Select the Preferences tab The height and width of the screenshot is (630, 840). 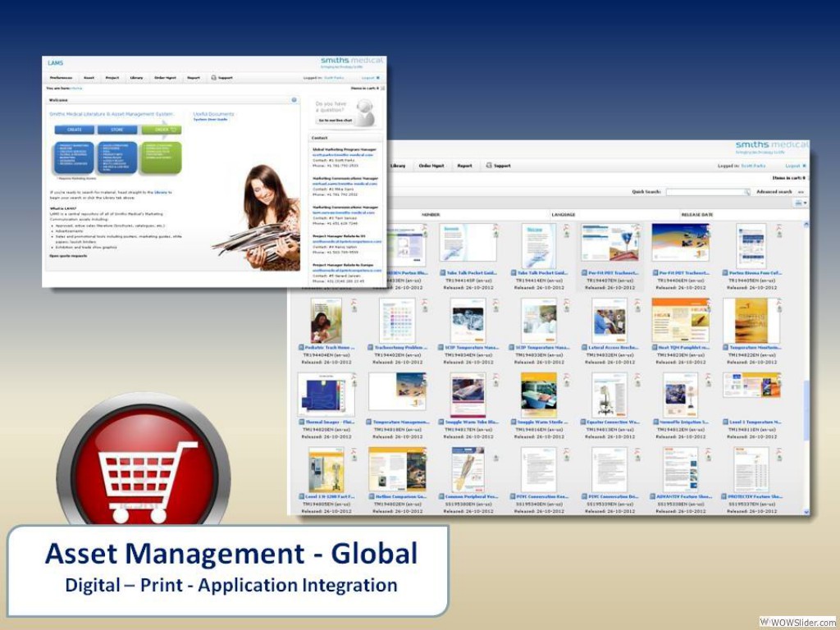click(x=61, y=77)
